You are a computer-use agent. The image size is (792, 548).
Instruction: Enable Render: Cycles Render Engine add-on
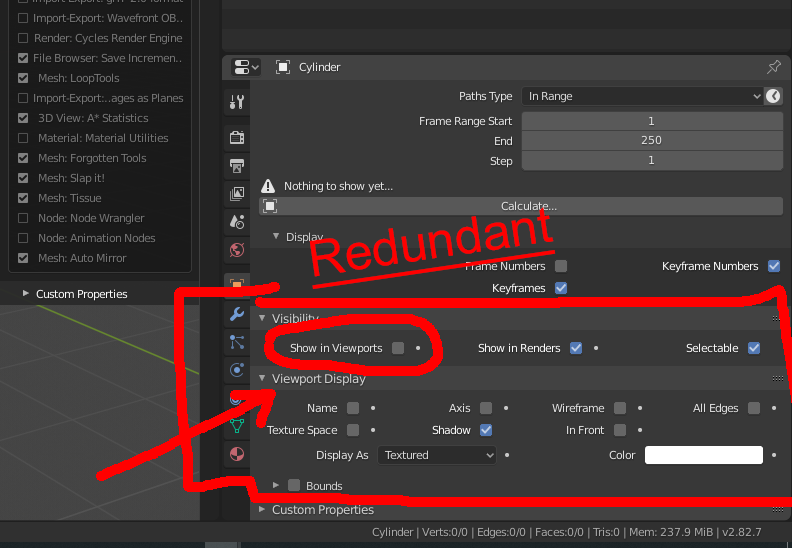click(23, 38)
